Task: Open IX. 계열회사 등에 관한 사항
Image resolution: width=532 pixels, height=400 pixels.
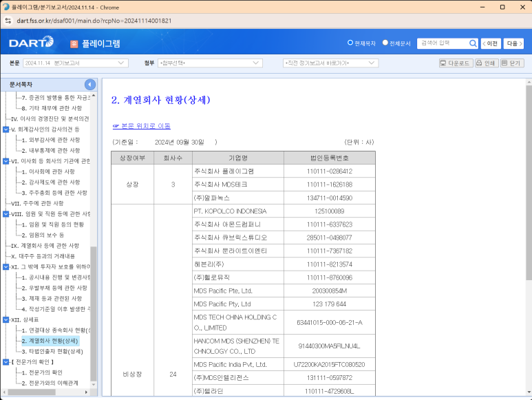Action: (45, 246)
